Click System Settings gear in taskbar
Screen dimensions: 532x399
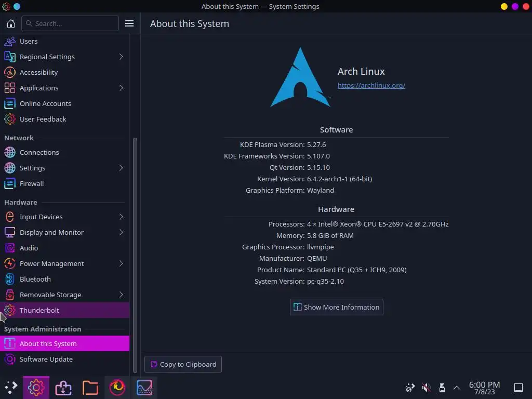(36, 388)
